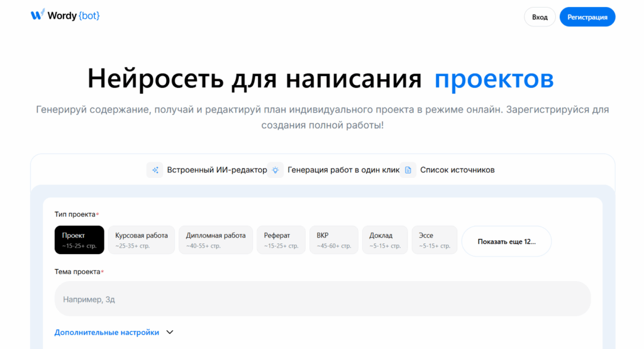Click the Тип проекта field label
This screenshot has width=644, height=349.
point(75,214)
